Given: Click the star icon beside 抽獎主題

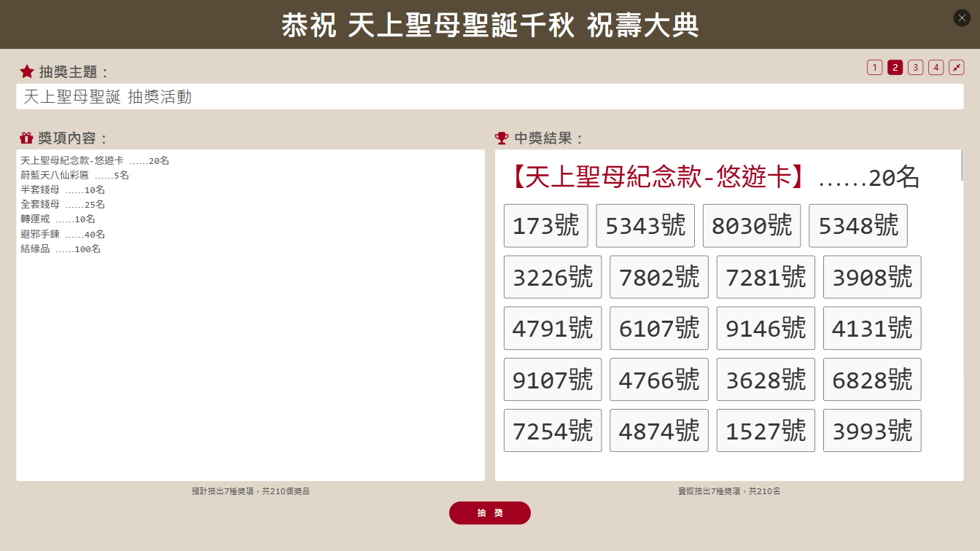Looking at the screenshot, I should [x=27, y=71].
